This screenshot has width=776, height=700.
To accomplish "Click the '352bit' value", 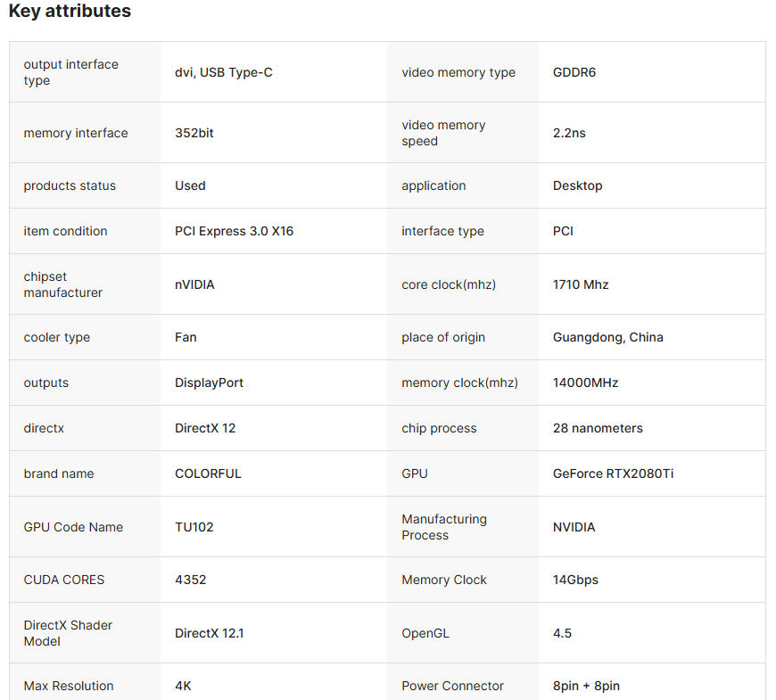I will tap(194, 133).
